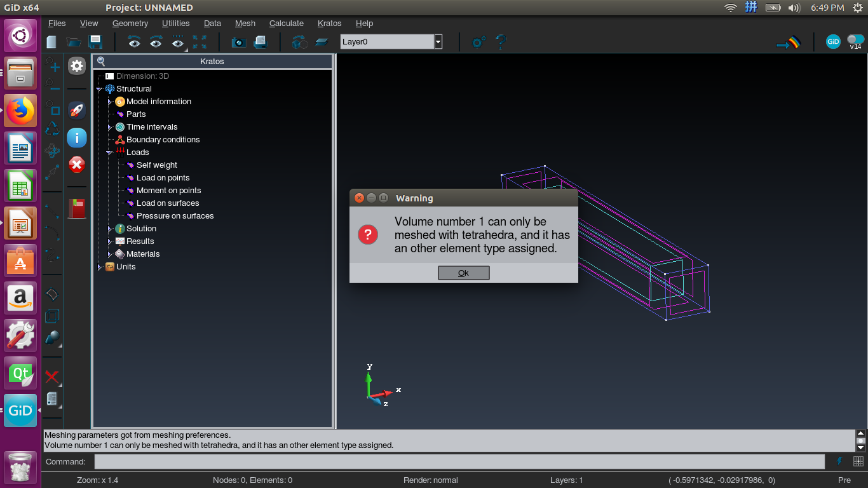
Task: Click the Take Snapshot toolbar icon
Action: [239, 42]
